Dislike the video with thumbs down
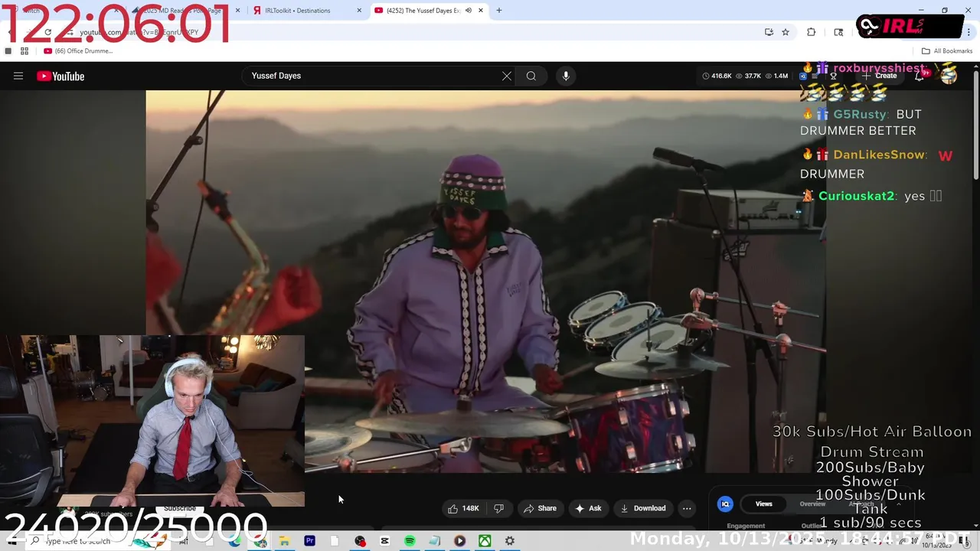The width and height of the screenshot is (980, 551). tap(499, 508)
